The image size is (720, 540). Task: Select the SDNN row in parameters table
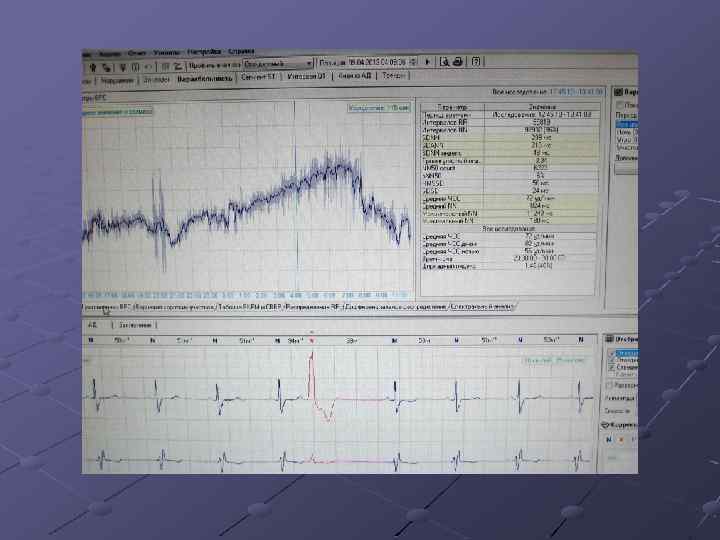tap(510, 137)
